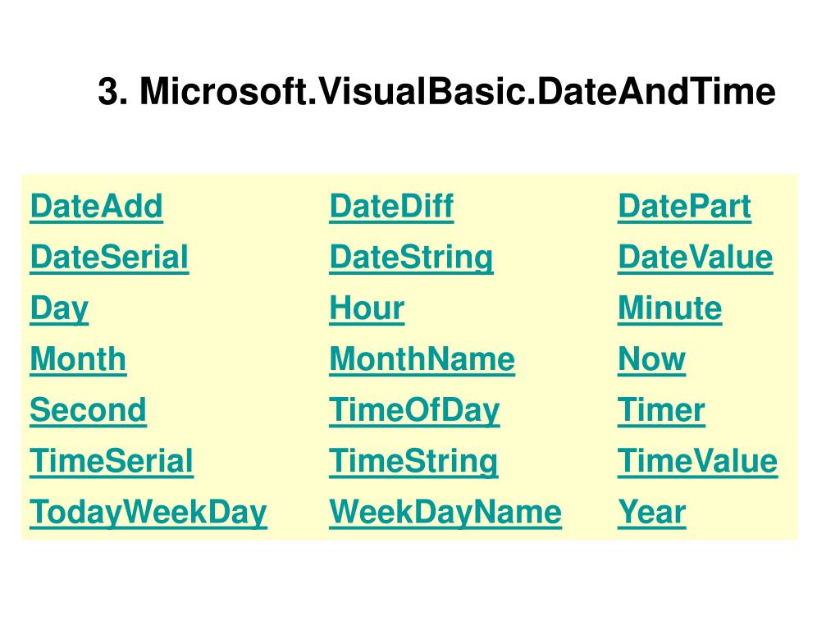
Task: Open the DateAdd link
Action: (97, 207)
